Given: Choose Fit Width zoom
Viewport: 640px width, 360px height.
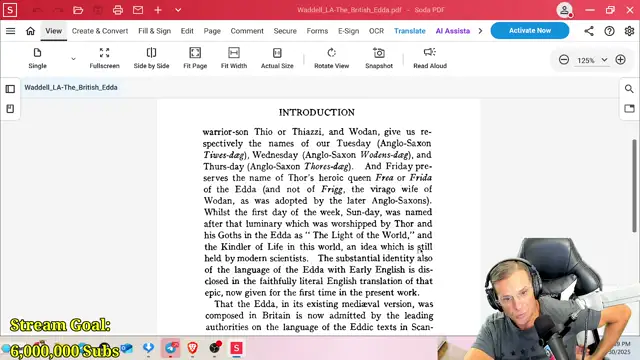Looking at the screenshot, I should coord(234,58).
